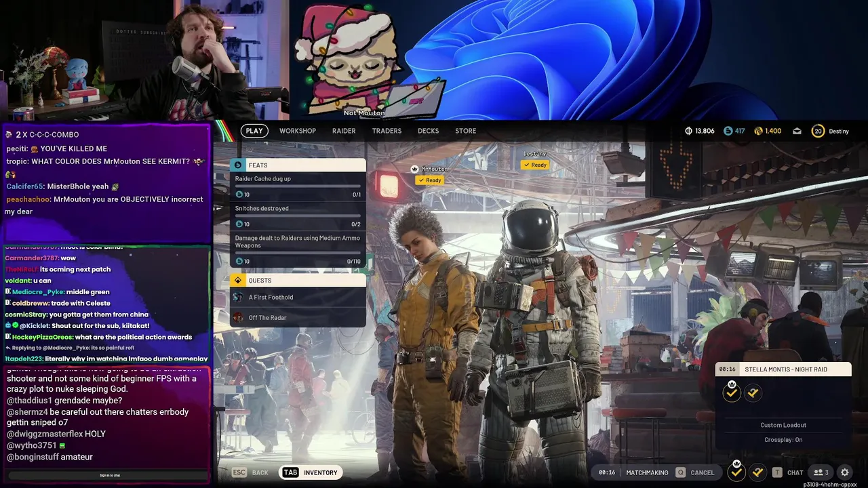
Task: Click A First Foothold quest portrait icon
Action: (238, 297)
